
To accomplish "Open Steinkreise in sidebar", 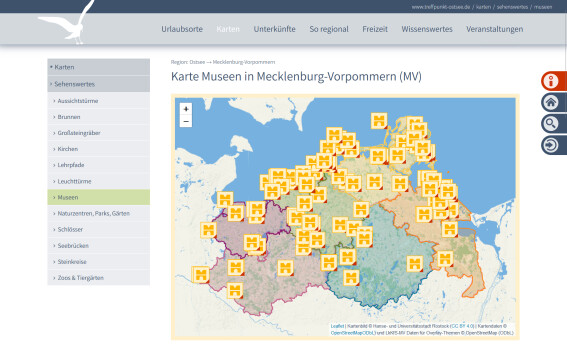I will tap(99, 262).
